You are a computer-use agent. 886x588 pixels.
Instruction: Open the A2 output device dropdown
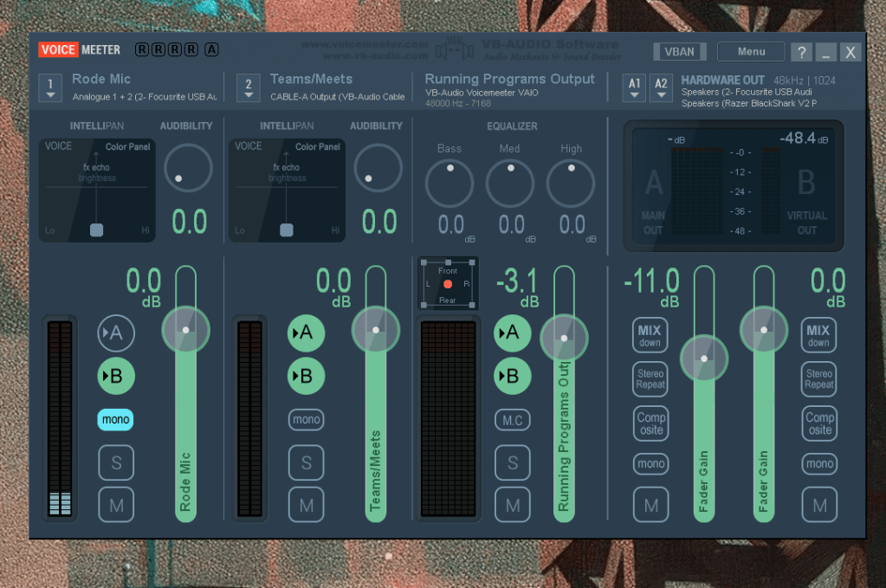point(661,87)
